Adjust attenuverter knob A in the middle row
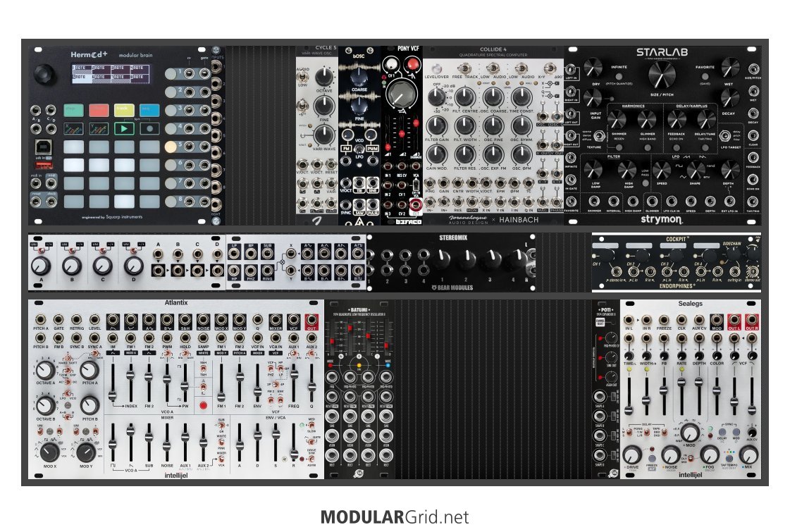 pos(41,265)
